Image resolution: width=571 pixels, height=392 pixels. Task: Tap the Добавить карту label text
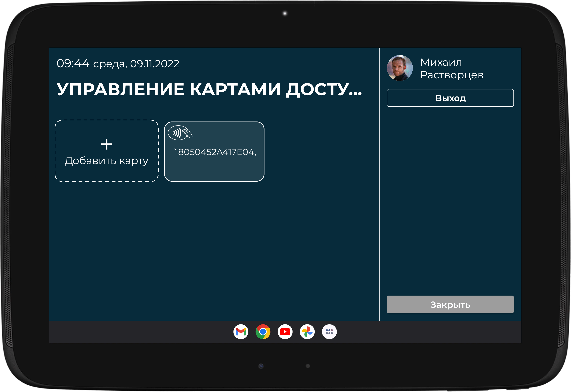[x=106, y=161]
